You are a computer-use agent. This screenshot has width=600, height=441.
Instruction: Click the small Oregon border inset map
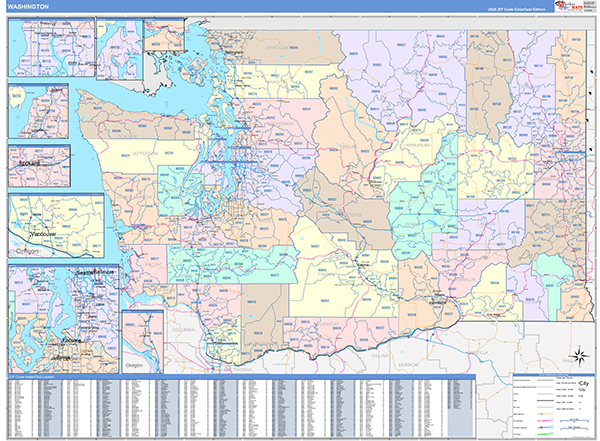tap(142, 340)
